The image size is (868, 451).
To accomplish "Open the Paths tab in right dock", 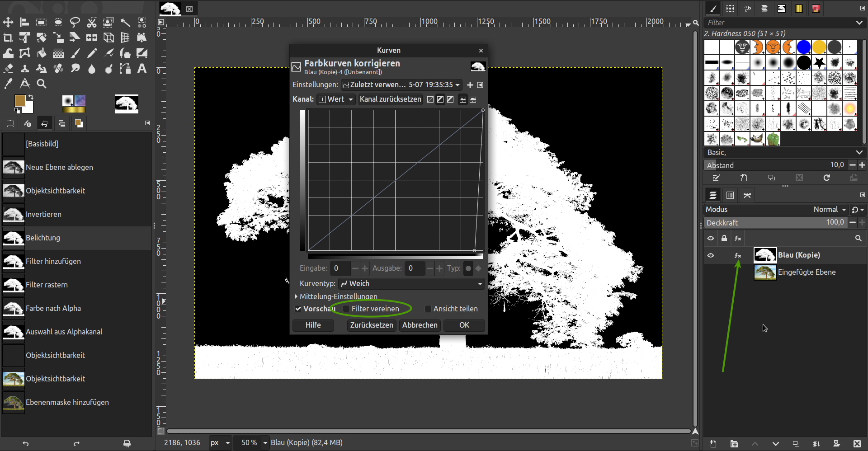I will [x=747, y=195].
